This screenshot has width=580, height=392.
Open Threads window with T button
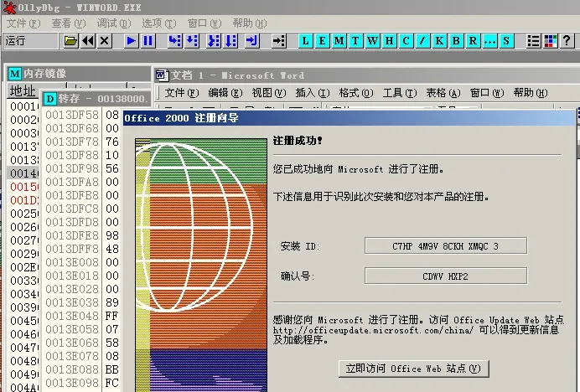click(x=355, y=41)
